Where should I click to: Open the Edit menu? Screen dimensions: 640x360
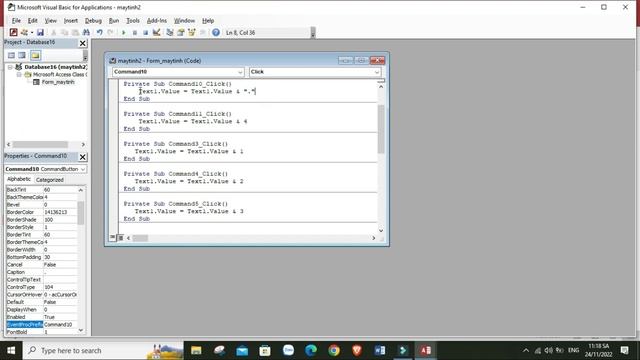click(x=33, y=20)
